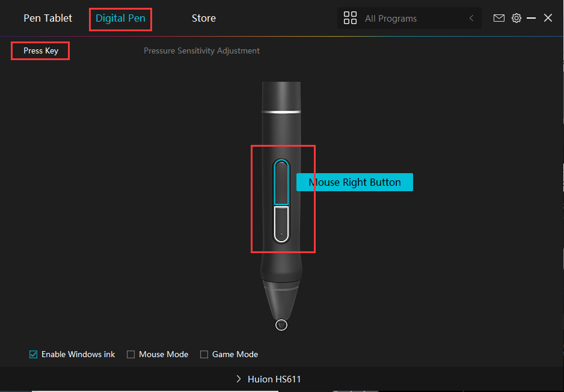Enable Mouse Mode
This screenshot has width=564, height=392.
tap(130, 354)
